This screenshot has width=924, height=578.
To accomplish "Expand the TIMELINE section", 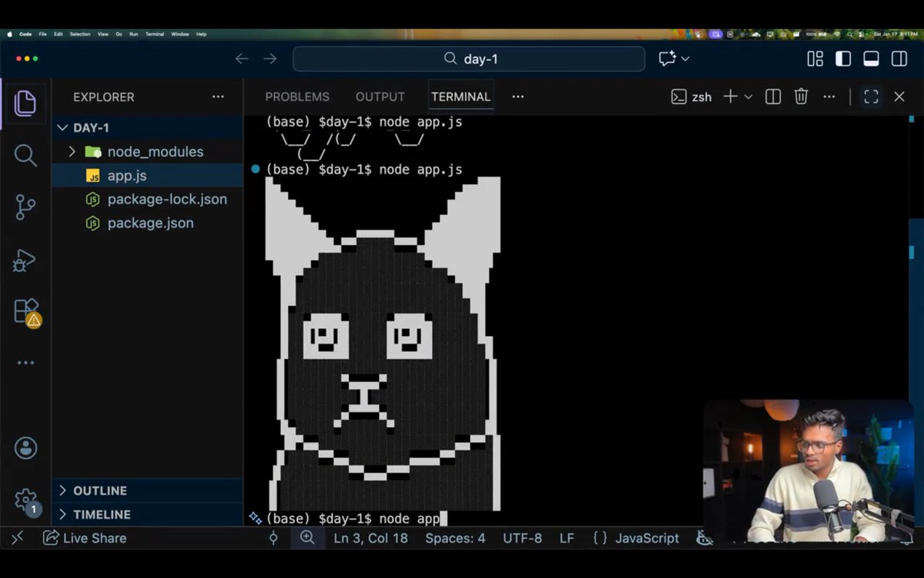I will (147, 515).
